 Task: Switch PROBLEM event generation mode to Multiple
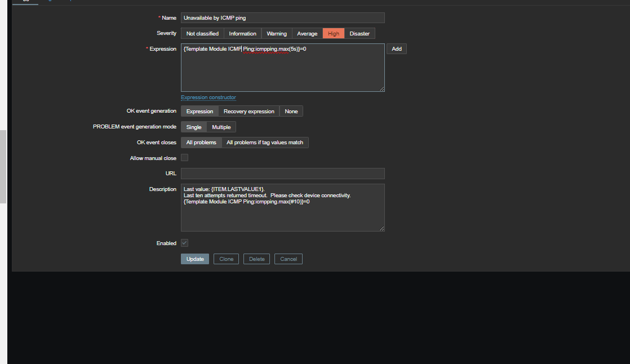pyautogui.click(x=221, y=127)
